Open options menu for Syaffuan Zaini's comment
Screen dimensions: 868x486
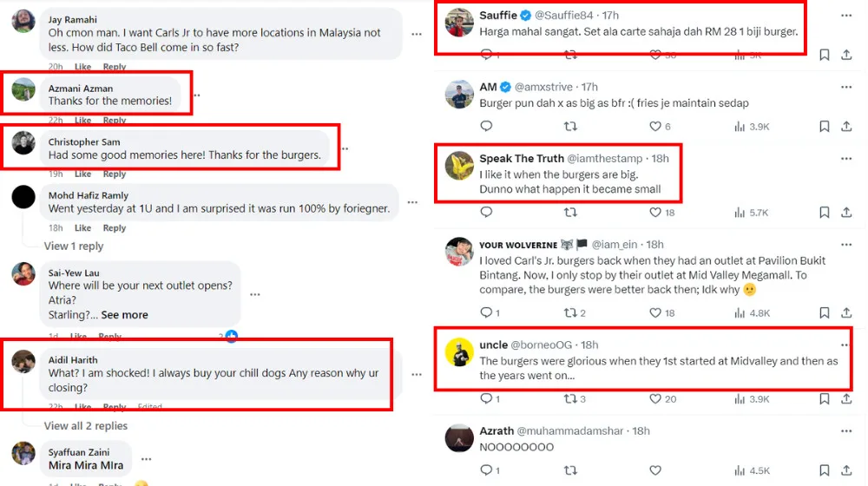coord(146,459)
